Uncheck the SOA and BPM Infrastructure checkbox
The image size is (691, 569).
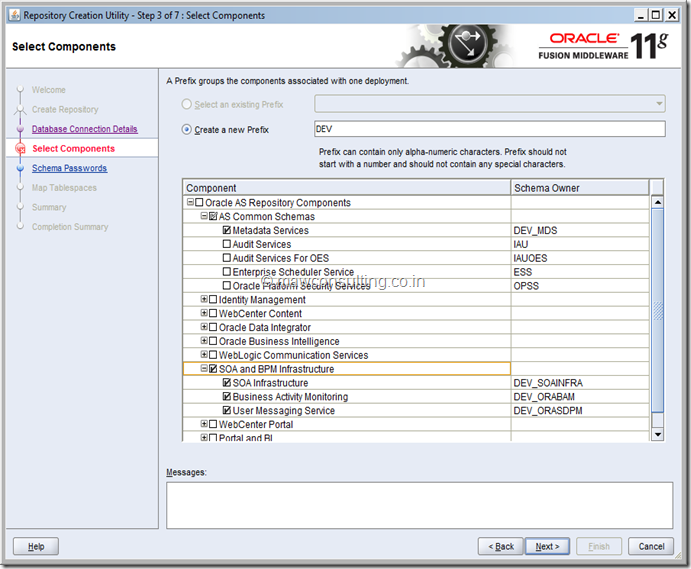pyautogui.click(x=213, y=368)
